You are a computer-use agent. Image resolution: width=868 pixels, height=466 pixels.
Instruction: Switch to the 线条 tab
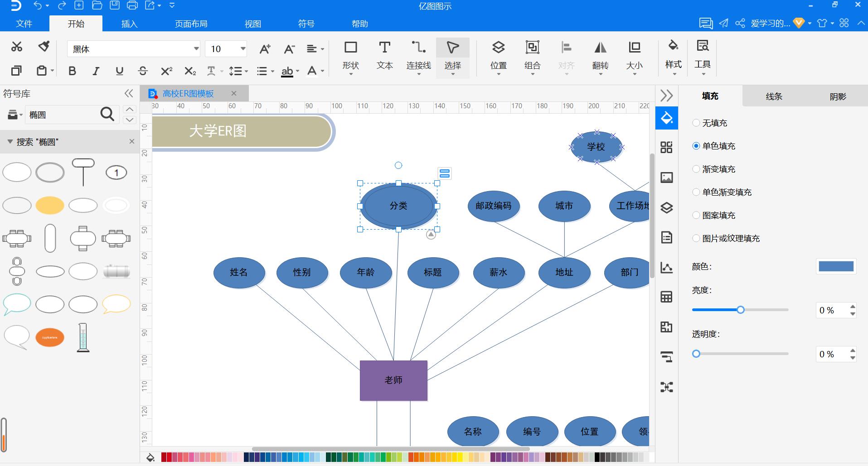774,96
